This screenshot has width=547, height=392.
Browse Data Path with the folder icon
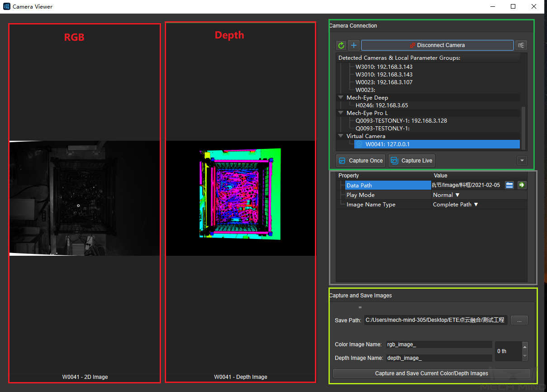click(509, 185)
